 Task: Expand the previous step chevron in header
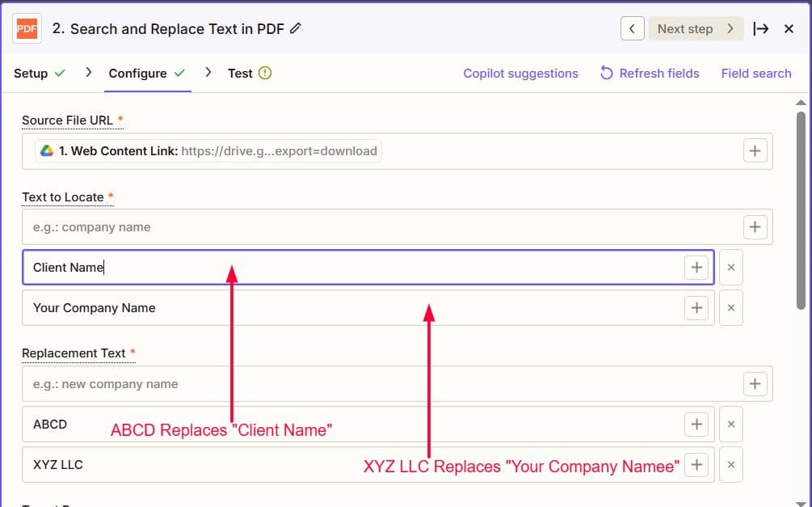(633, 28)
